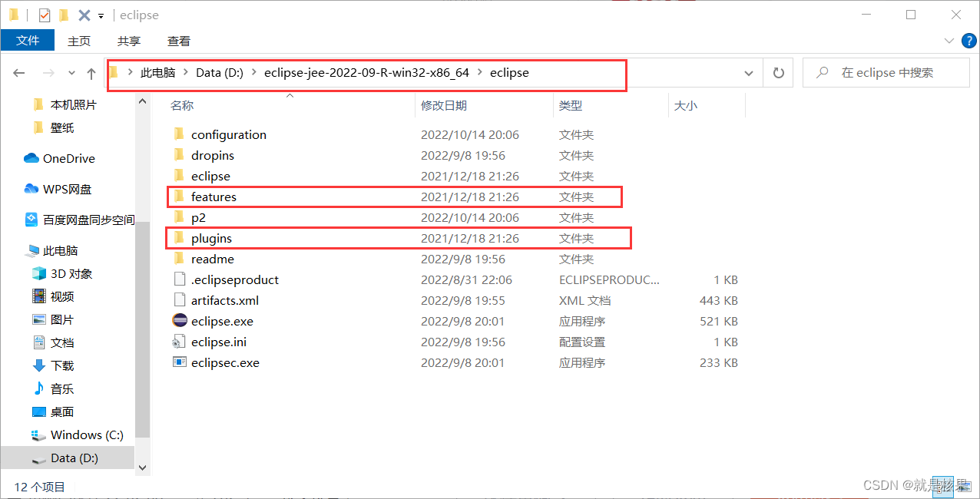Click the 2022/8/31 22:06 date cell

click(x=466, y=279)
